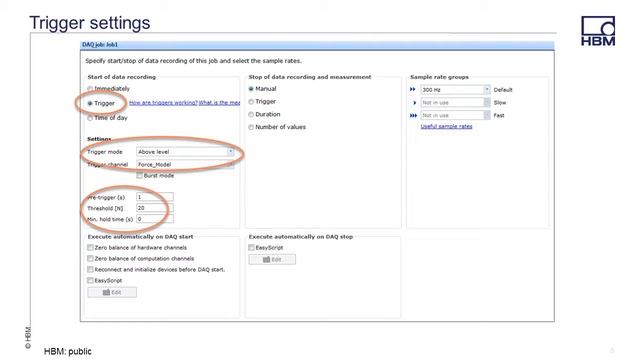The width and height of the screenshot is (640, 360).
Task: Enable EasyScript on DAQ start
Action: point(90,280)
